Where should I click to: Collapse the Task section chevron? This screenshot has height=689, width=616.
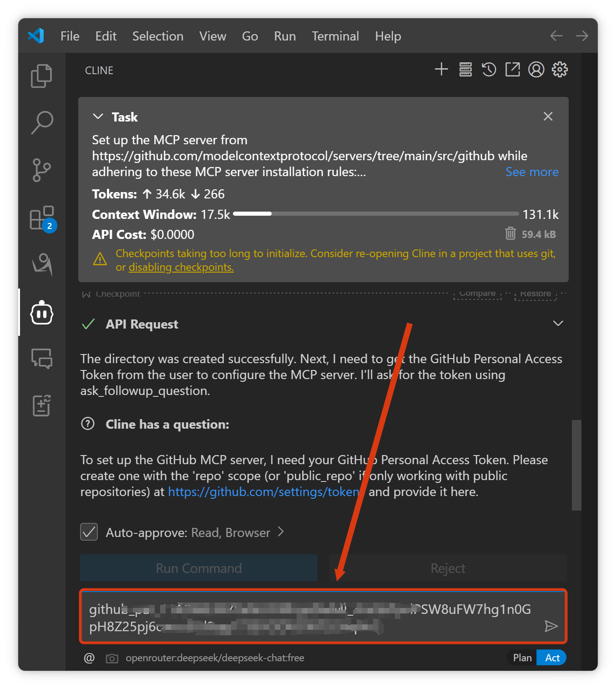point(98,117)
